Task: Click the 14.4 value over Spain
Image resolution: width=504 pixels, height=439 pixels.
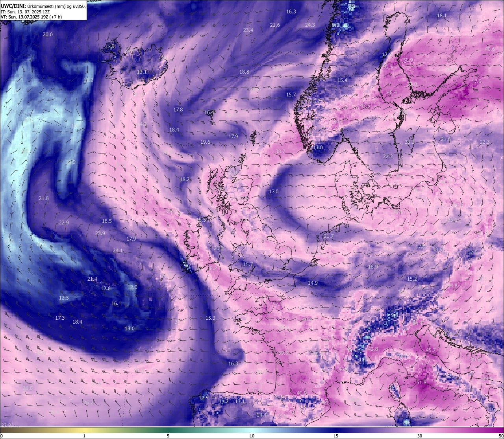Action: (x=261, y=415)
